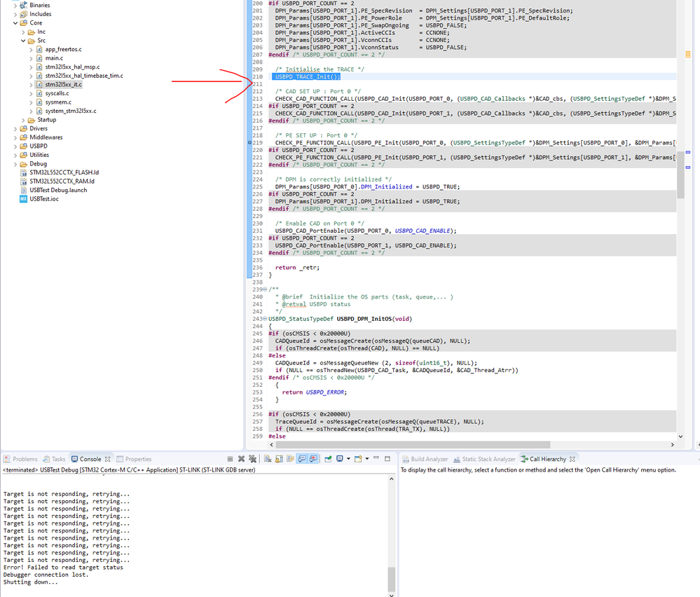The image size is (700, 597).
Task: Collapse the USBPD_DPM_InitOS function fold marker
Action: pos(265,319)
